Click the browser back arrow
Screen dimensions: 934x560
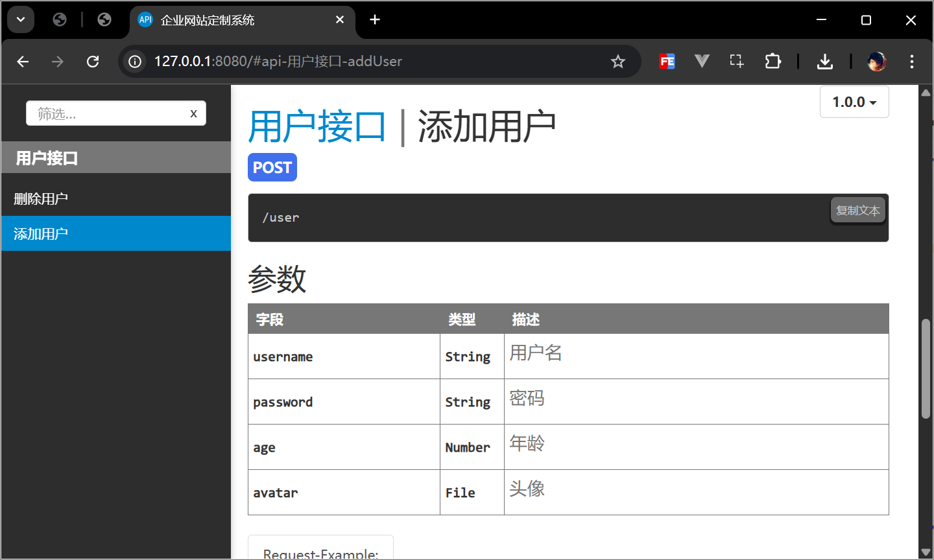click(23, 62)
